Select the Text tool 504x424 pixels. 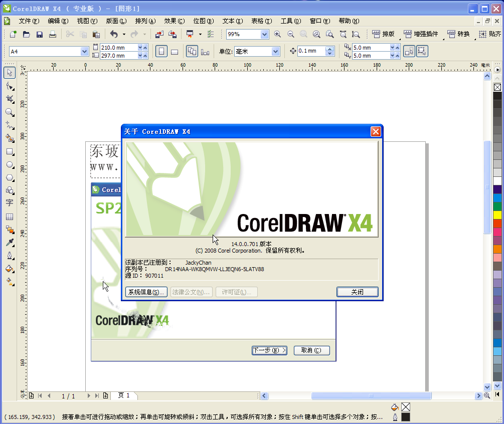10,202
